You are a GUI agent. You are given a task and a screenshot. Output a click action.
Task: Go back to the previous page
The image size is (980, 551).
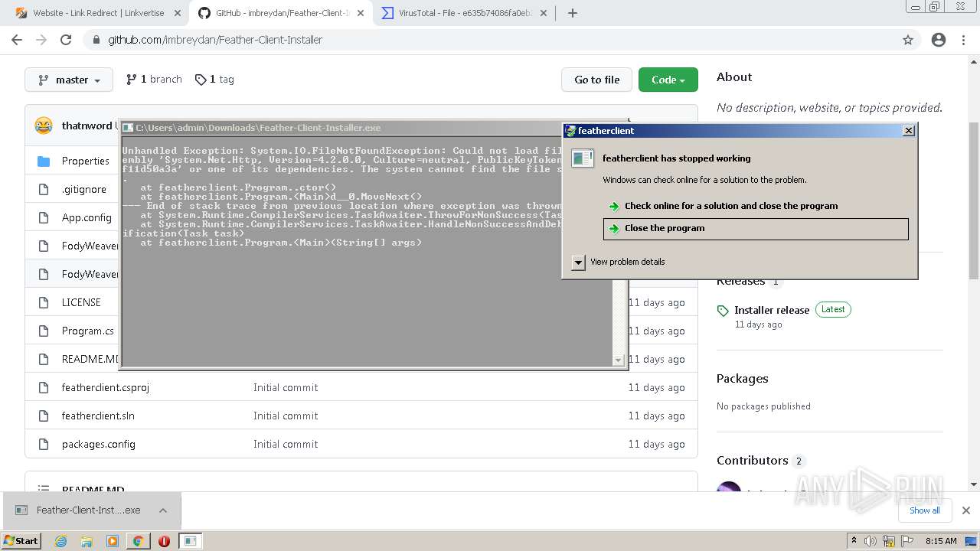point(17,40)
